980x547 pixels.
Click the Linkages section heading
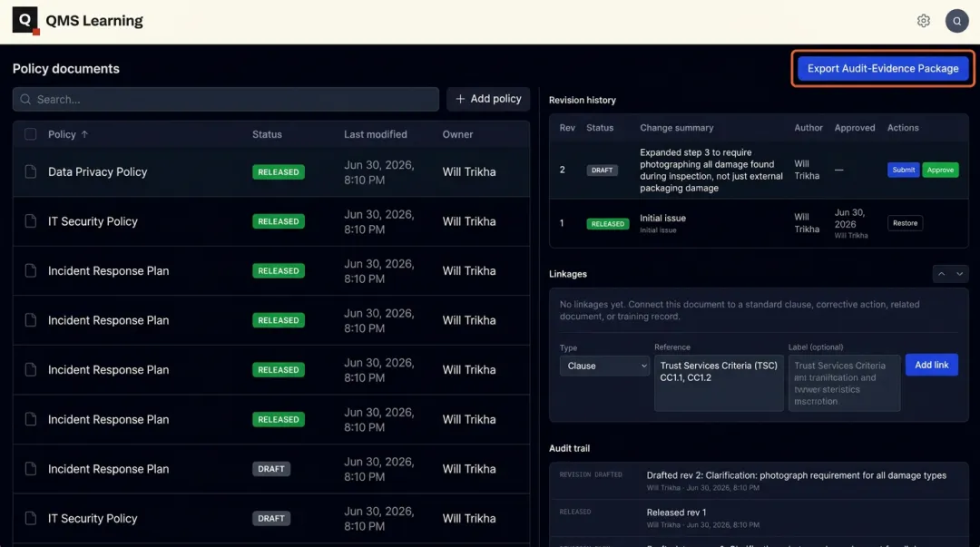567,274
